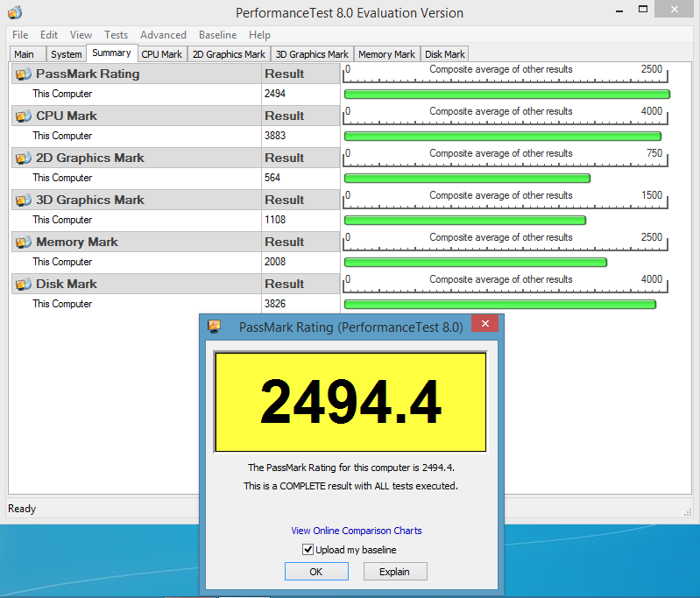The image size is (700, 598).
Task: Switch to the System tab
Action: tap(66, 54)
